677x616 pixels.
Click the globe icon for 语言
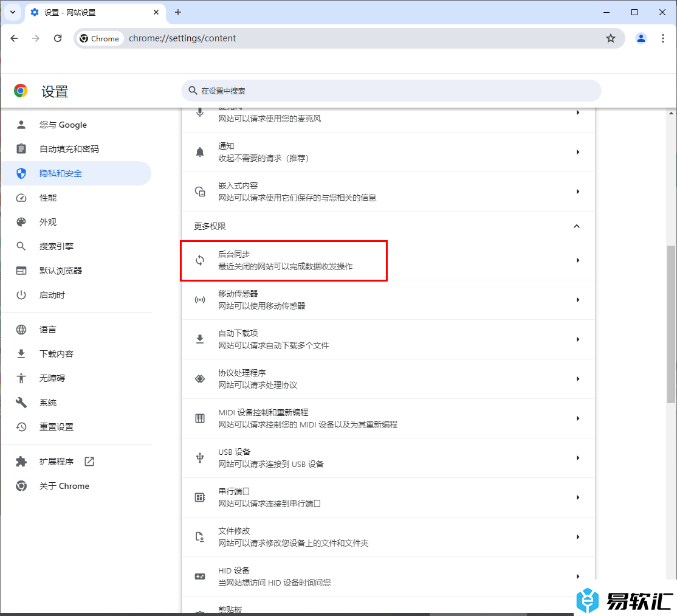[21, 330]
